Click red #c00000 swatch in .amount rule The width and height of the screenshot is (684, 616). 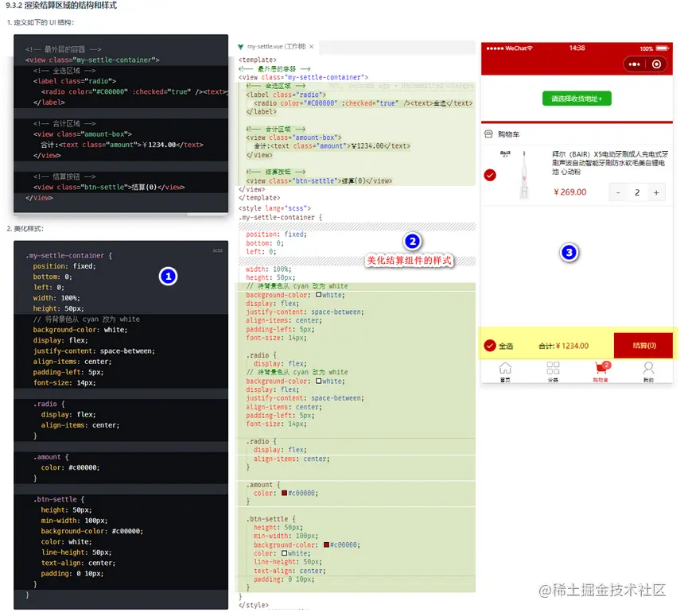coord(285,493)
